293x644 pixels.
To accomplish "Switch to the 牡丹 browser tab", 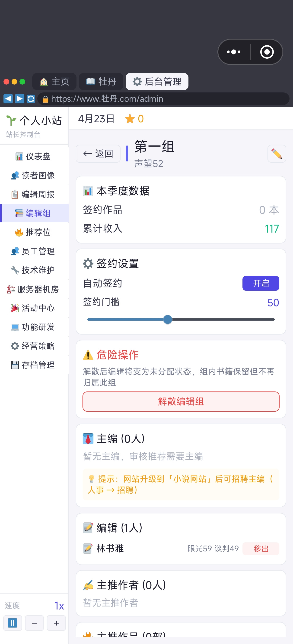I will tap(101, 82).
